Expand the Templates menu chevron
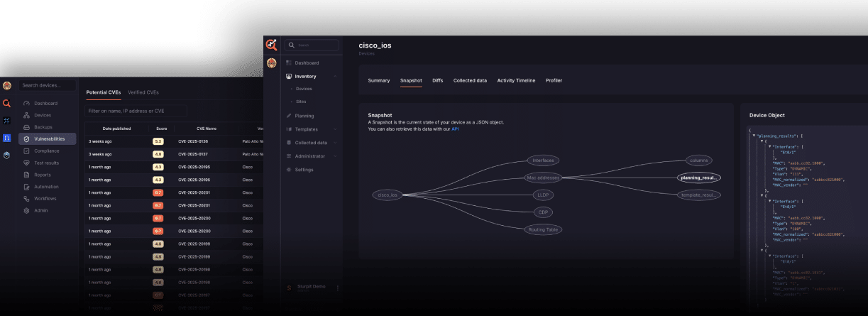Screen dimensions: 868x316 [x=335, y=129]
